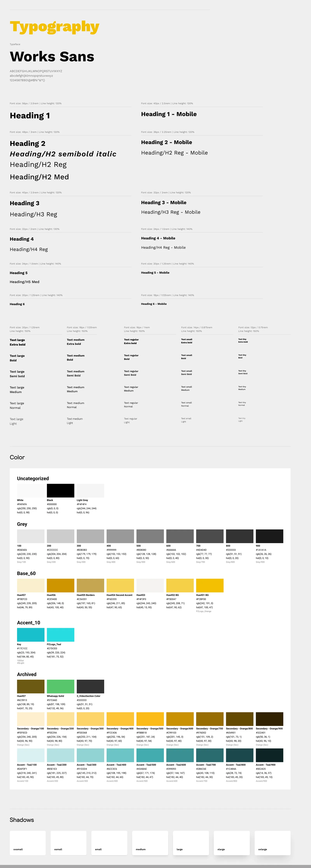Click Accent - Teal/100 swatch
The image size is (311, 868).
(x=31, y=755)
